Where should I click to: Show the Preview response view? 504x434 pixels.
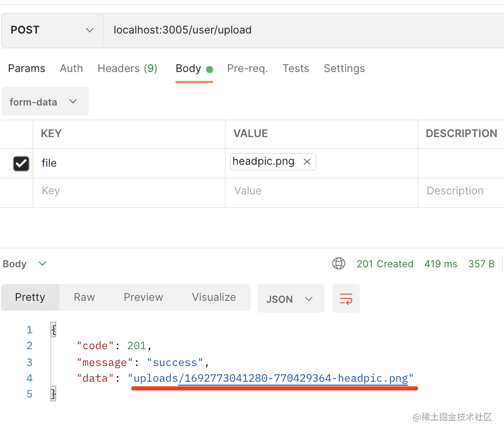144,297
